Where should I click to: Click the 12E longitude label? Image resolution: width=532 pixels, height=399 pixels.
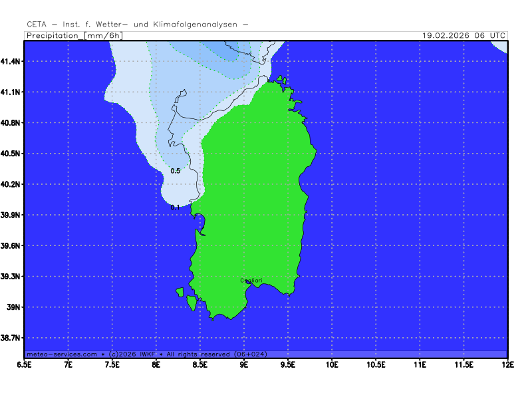(507, 364)
